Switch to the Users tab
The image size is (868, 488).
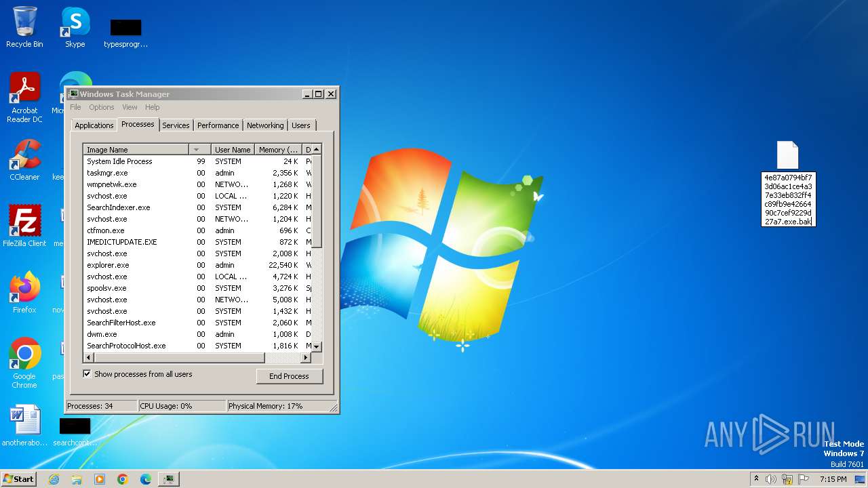pos(301,125)
